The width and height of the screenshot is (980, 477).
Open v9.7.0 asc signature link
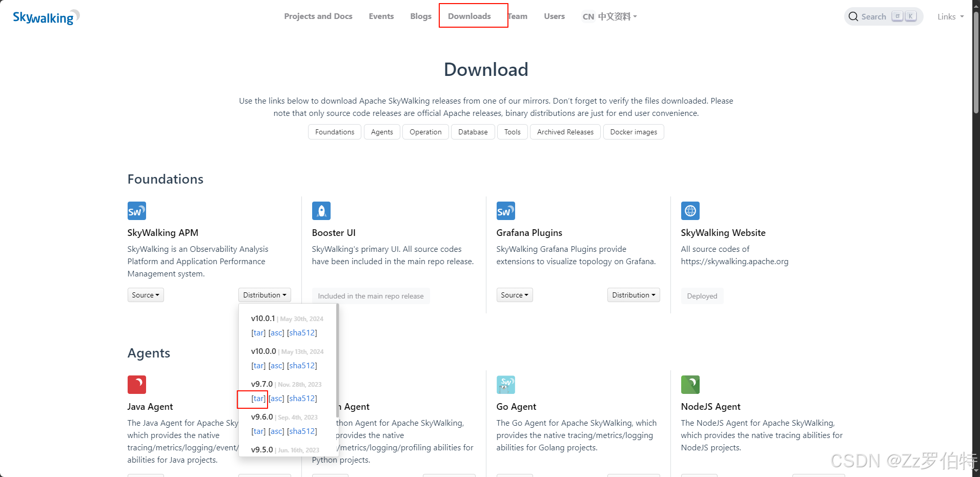[x=276, y=399]
